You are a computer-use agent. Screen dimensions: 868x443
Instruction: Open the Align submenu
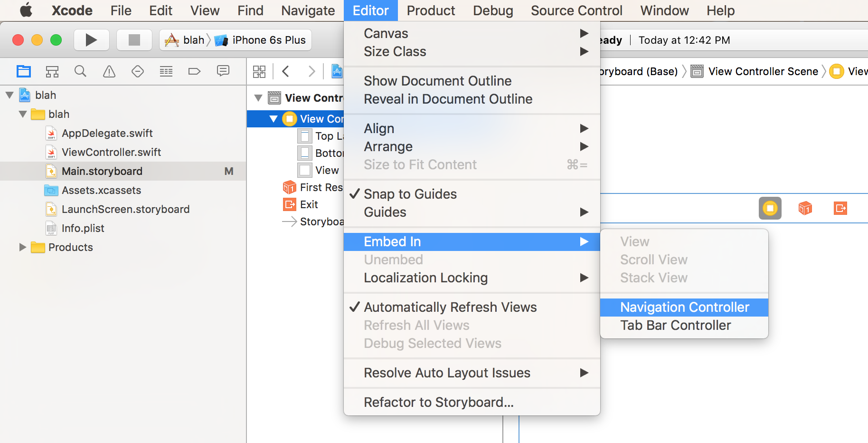pyautogui.click(x=472, y=128)
